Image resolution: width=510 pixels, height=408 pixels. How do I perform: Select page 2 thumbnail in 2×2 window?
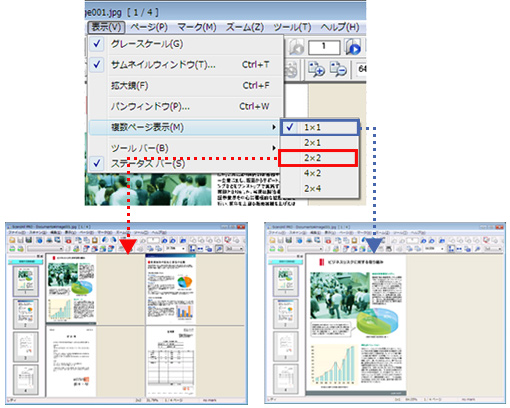point(26,314)
